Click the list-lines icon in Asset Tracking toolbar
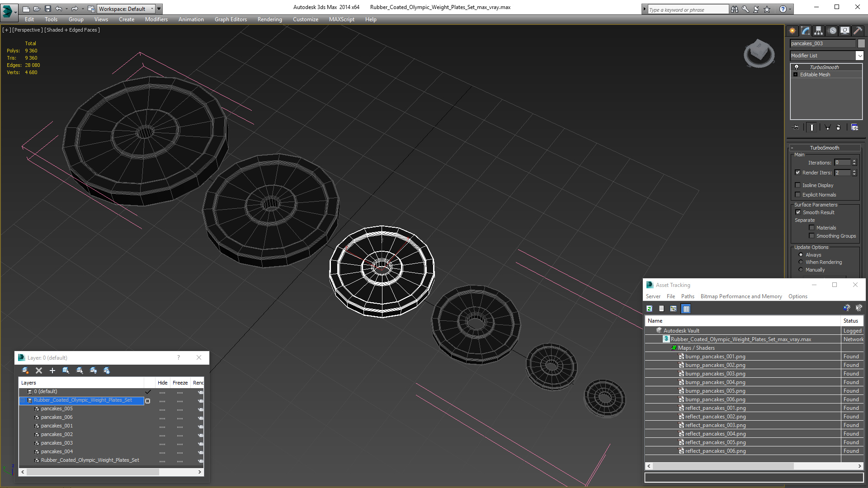This screenshot has height=488, width=868. (x=661, y=309)
